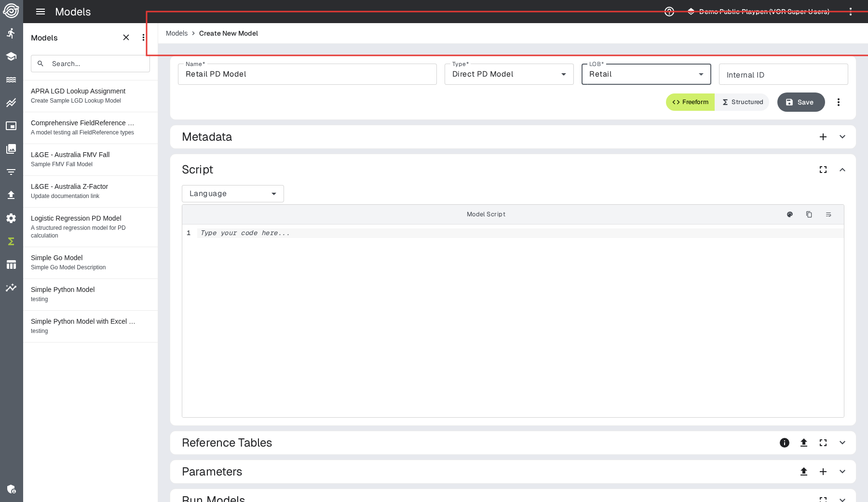Toggle word wrap icon in script editor
The width and height of the screenshot is (868, 502).
pos(828,214)
